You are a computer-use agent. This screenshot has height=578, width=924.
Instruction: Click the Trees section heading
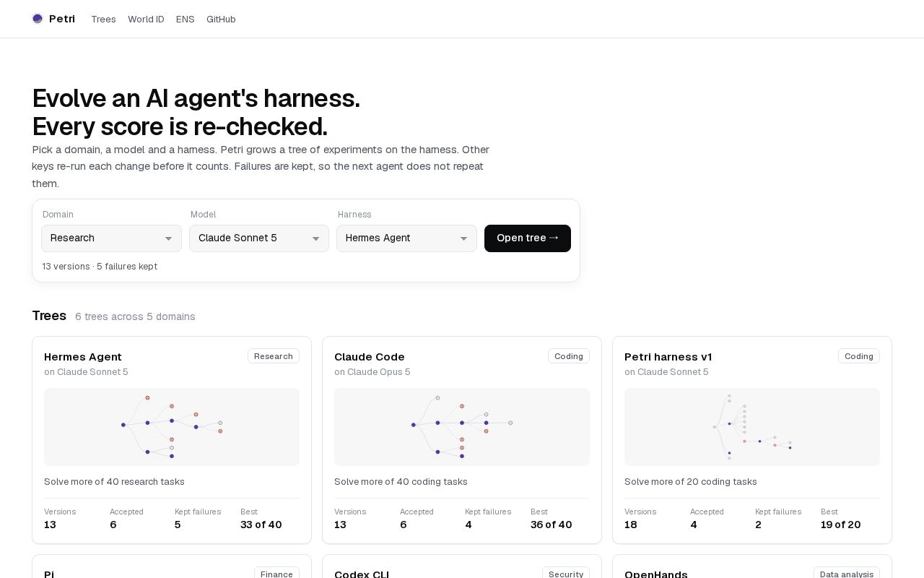point(49,316)
